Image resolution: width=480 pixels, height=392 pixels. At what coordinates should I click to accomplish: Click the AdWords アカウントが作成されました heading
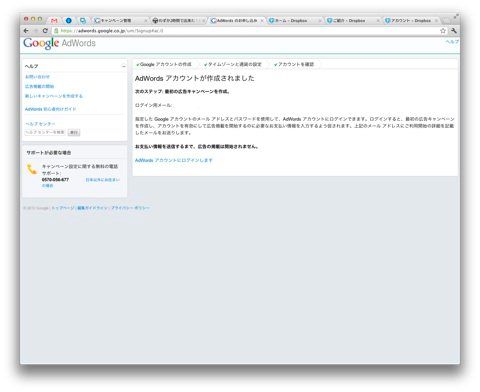pyautogui.click(x=195, y=78)
